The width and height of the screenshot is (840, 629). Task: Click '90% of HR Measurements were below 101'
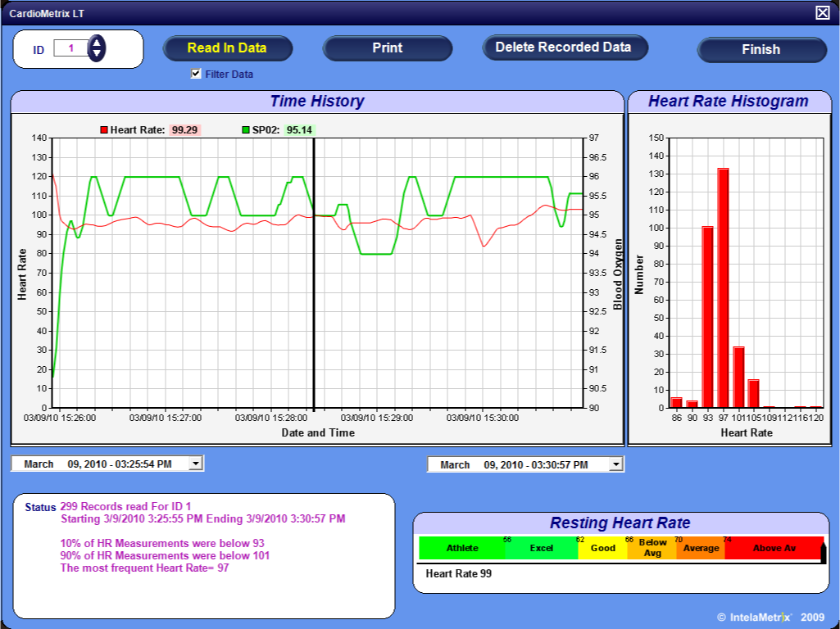pyautogui.click(x=165, y=555)
